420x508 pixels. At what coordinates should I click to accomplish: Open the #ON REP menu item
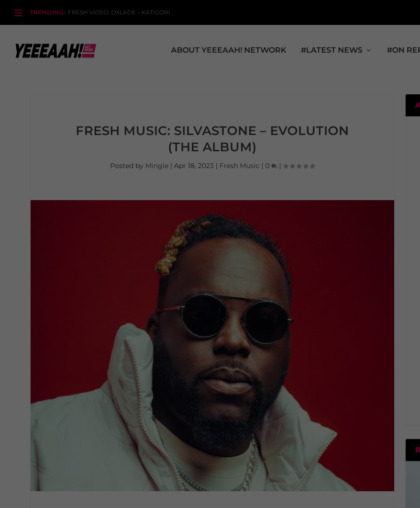[403, 50]
